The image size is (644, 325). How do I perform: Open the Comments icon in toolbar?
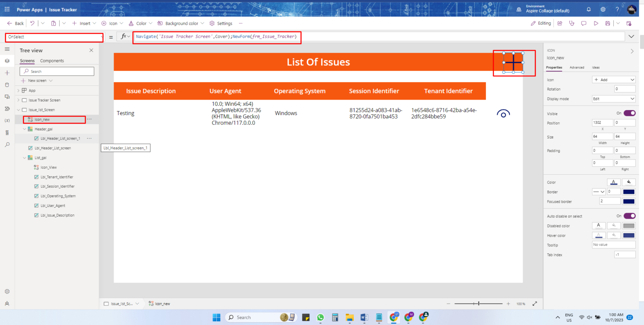[583, 23]
